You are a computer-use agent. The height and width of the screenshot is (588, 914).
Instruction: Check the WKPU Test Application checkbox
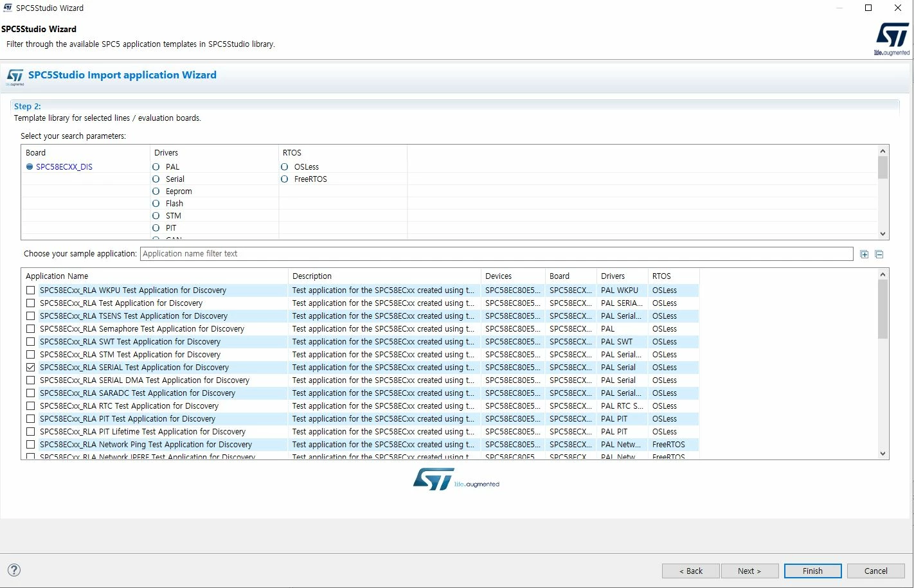click(x=30, y=290)
